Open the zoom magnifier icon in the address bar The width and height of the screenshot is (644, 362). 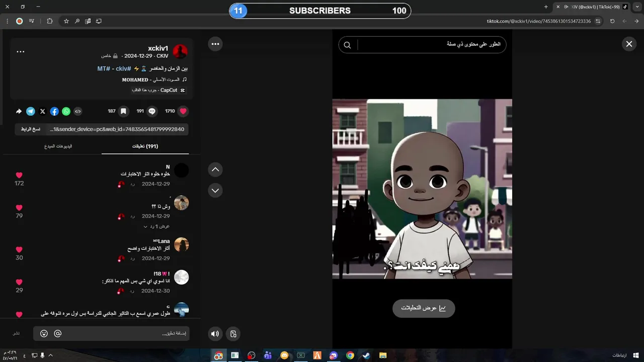pos(77,21)
